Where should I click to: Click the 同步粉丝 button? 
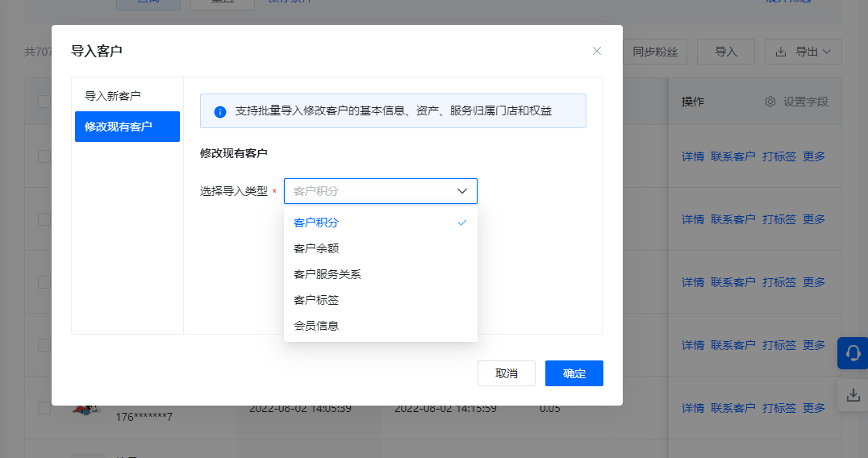coord(654,52)
